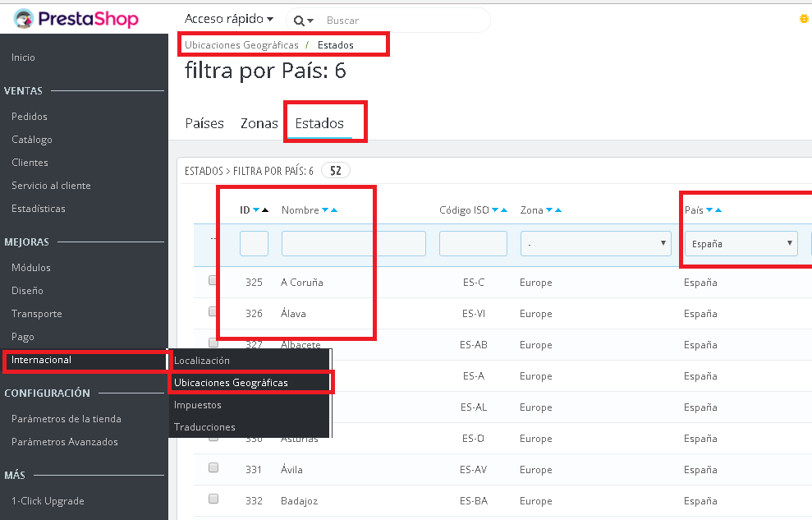Open the País filter dropdown showing España
The image size is (812, 520).
pyautogui.click(x=741, y=244)
